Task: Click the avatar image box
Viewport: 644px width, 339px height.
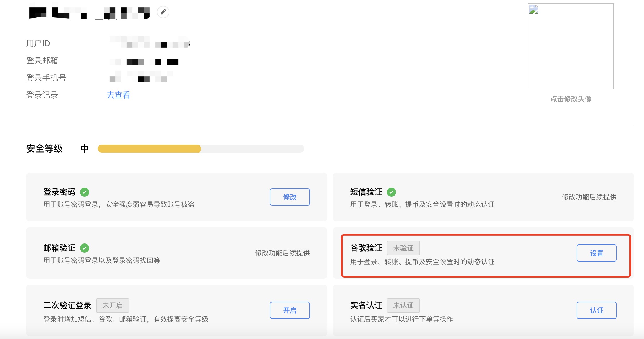Action: pyautogui.click(x=571, y=46)
